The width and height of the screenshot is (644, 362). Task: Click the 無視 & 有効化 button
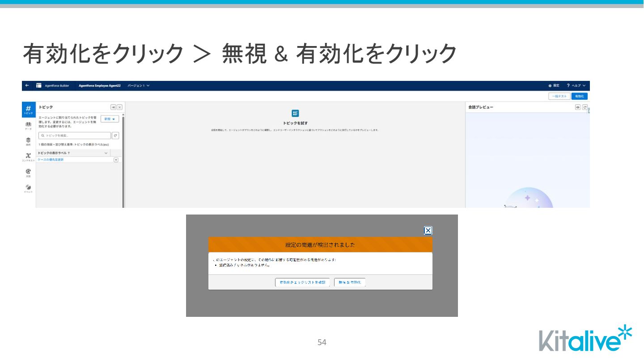pyautogui.click(x=350, y=282)
